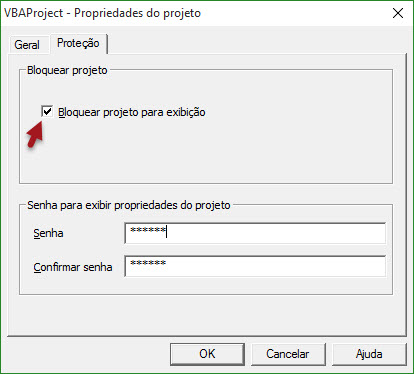Click the Senha field label

tap(48, 233)
